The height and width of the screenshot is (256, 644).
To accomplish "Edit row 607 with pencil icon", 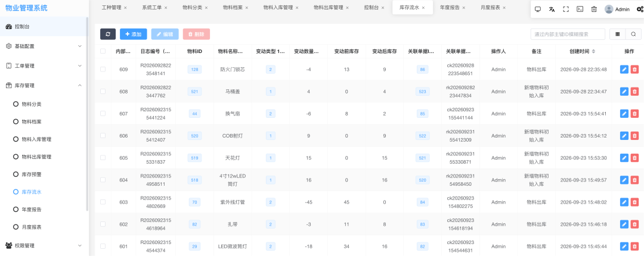I will tap(624, 114).
